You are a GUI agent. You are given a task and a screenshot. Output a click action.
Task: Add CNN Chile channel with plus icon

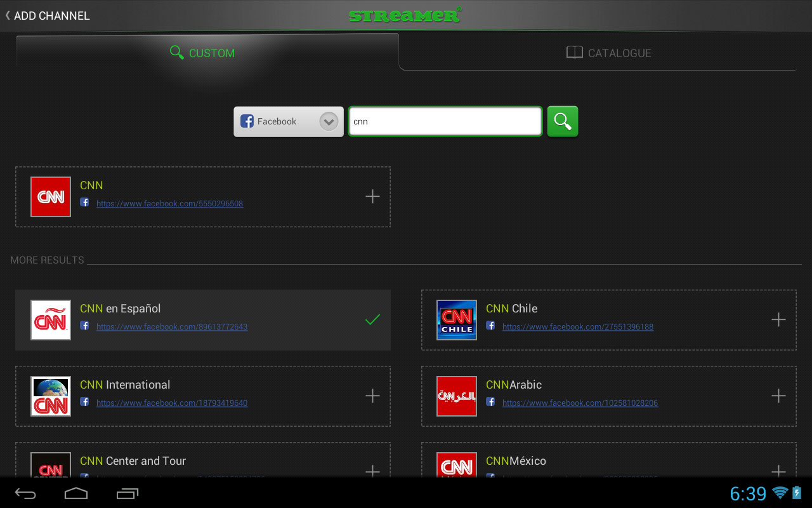pyautogui.click(x=778, y=320)
